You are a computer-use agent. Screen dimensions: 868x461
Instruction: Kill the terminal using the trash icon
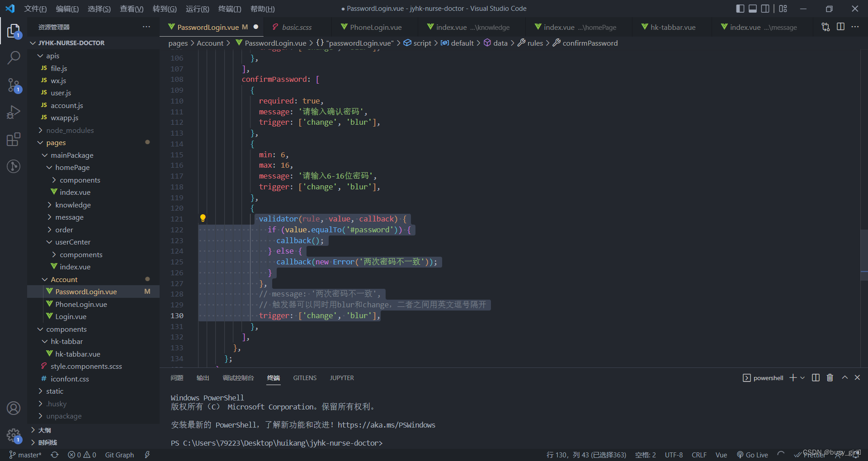coord(830,377)
